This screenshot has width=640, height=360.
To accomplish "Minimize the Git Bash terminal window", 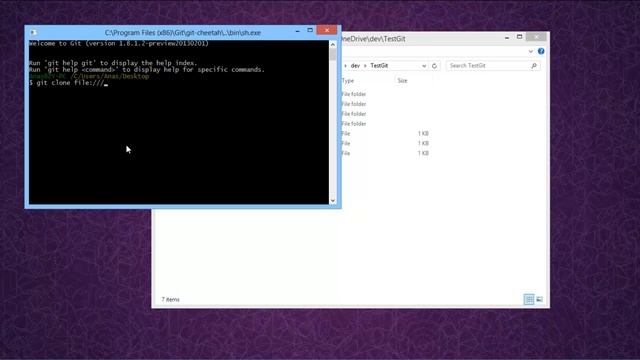I will 298,31.
